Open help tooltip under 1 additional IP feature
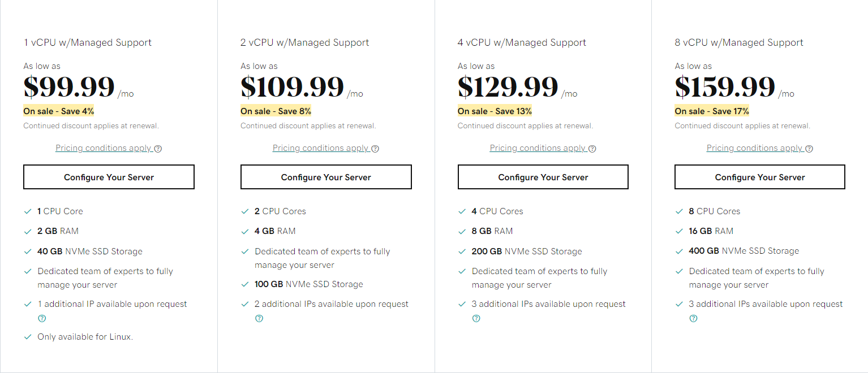The width and height of the screenshot is (868, 373). pyautogui.click(x=42, y=318)
